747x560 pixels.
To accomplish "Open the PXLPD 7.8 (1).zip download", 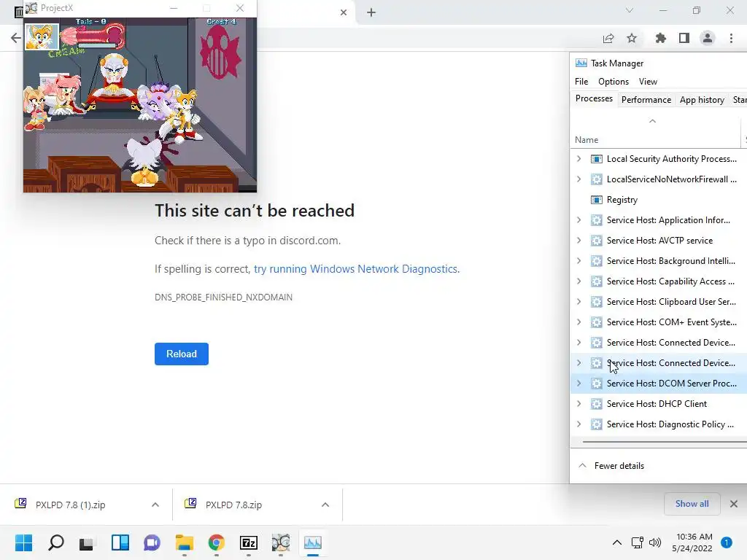I will [71, 505].
